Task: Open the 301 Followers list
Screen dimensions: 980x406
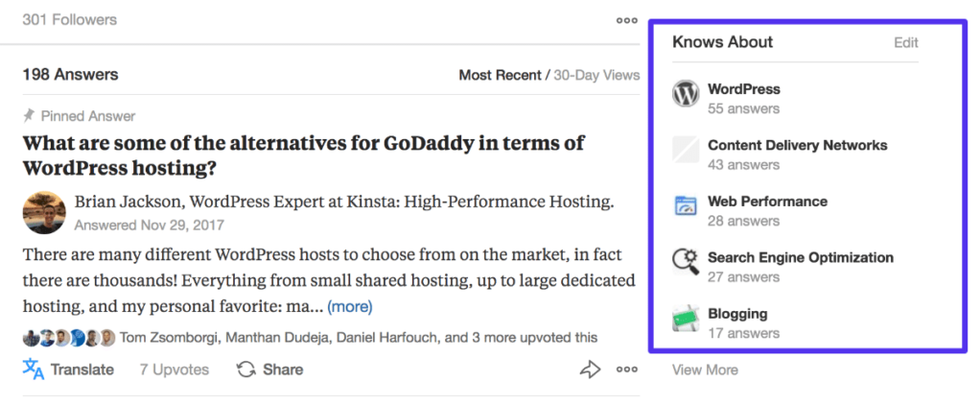Action: coord(69,19)
